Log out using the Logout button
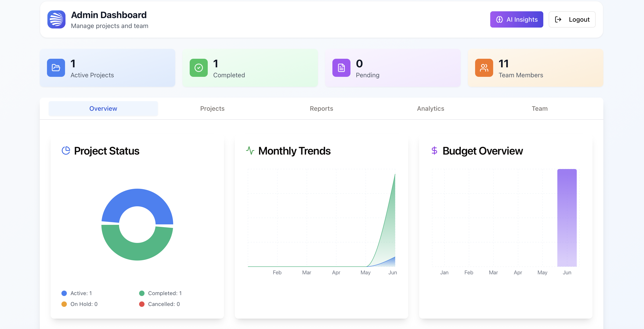 [x=572, y=19]
